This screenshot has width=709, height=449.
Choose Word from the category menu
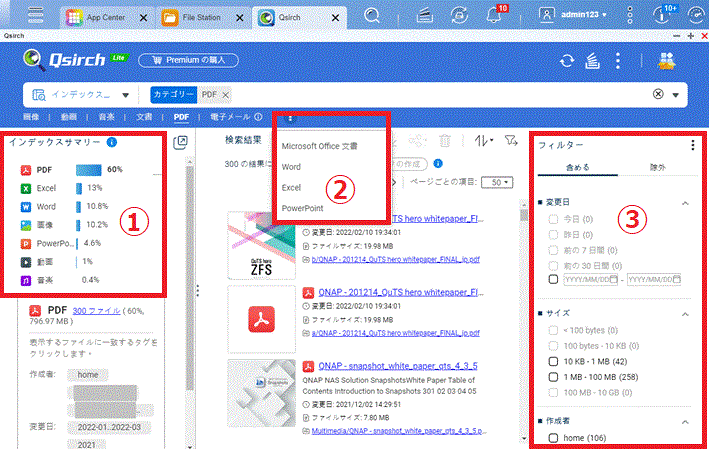291,167
